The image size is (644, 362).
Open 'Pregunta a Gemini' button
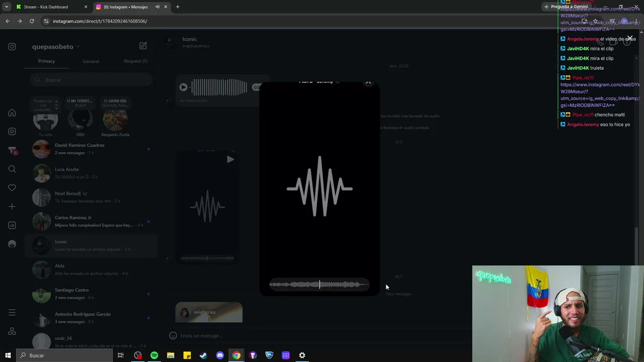coord(566,7)
